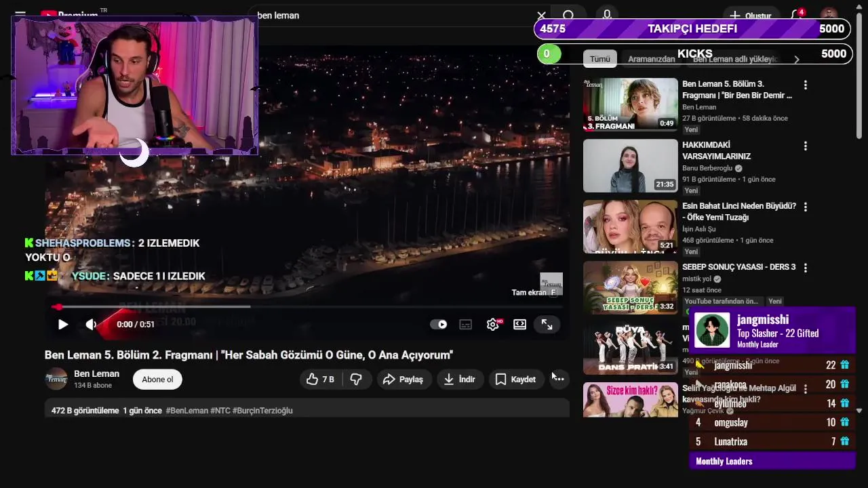Select the Aramanızdan filter chip
This screenshot has width=868, height=488.
click(x=651, y=59)
